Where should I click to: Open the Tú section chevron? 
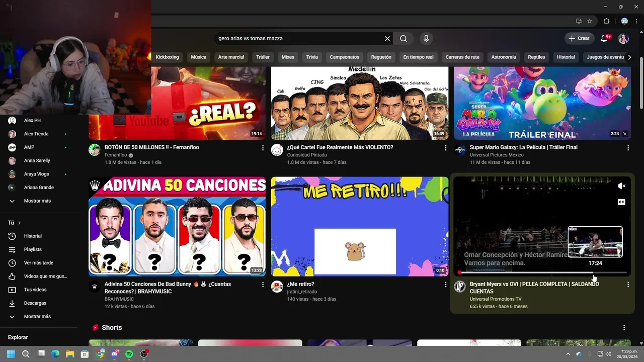click(x=20, y=223)
